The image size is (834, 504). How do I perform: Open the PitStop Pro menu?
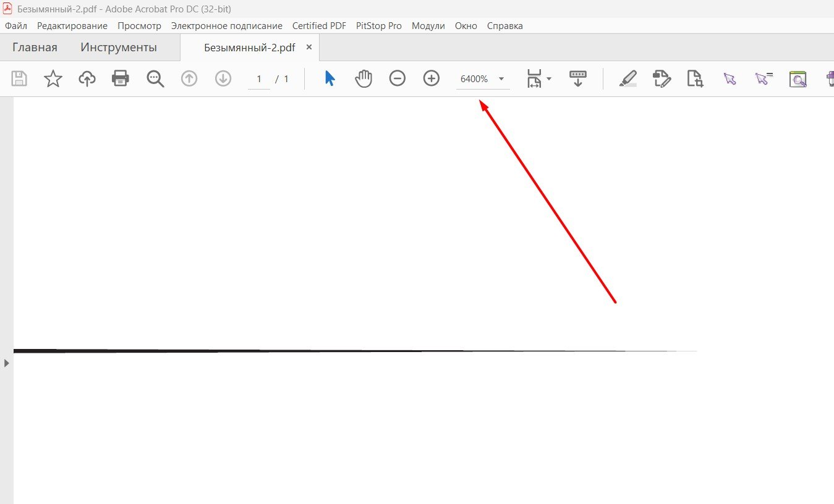coord(379,26)
